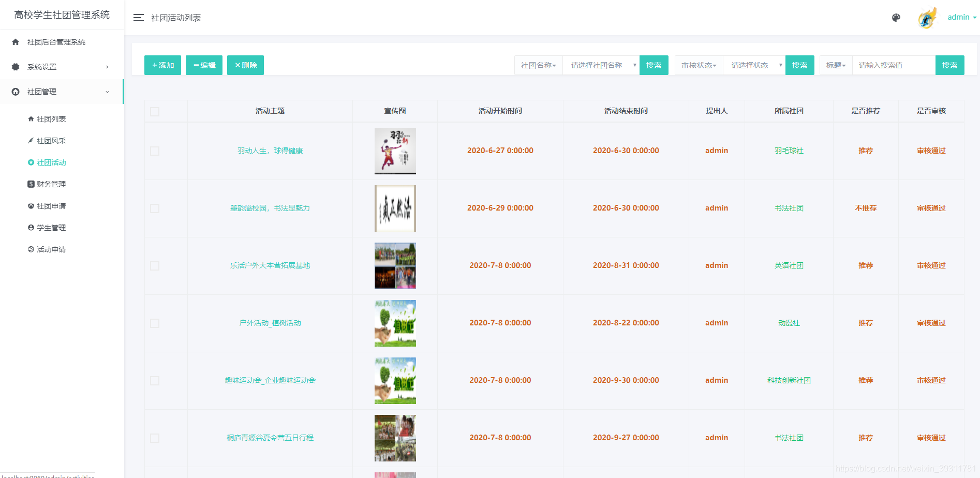Click the icon beside 活动申请
The image size is (980, 478).
[31, 249]
